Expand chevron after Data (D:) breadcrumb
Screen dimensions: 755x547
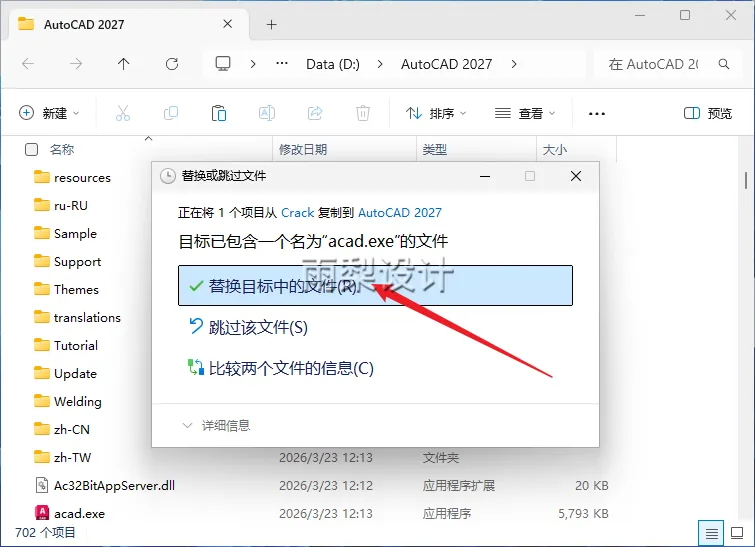click(380, 64)
